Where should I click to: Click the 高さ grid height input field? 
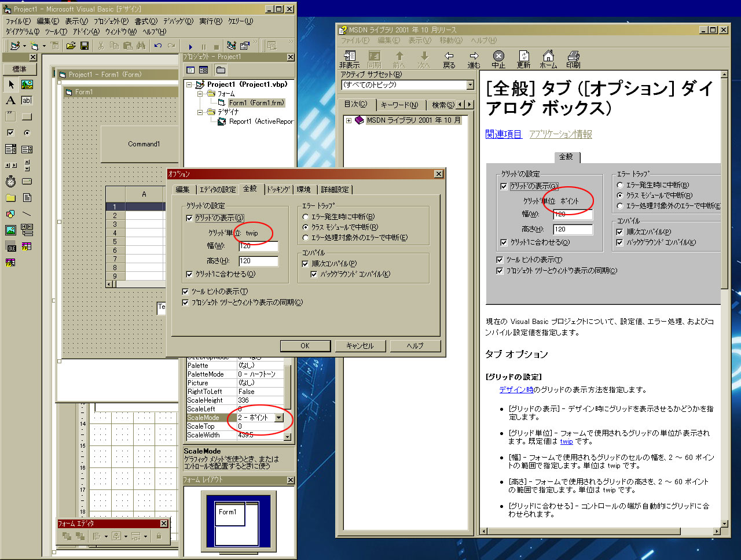click(x=258, y=261)
